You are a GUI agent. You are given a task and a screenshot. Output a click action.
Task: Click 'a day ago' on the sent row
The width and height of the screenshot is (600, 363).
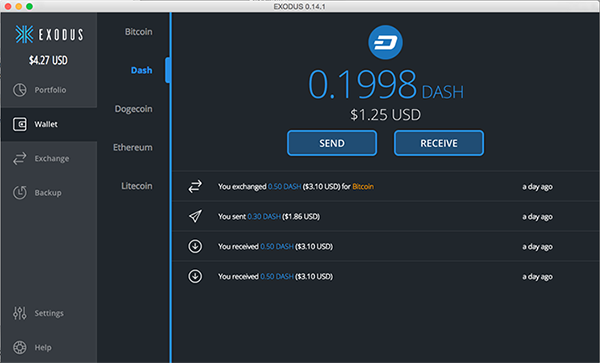pos(537,217)
